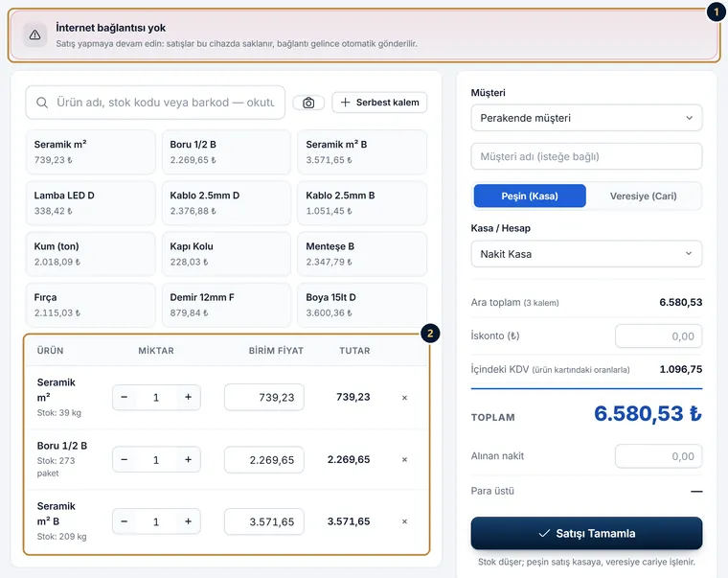
Task: Increase quantity of Seramik m² item
Action: pyautogui.click(x=188, y=397)
